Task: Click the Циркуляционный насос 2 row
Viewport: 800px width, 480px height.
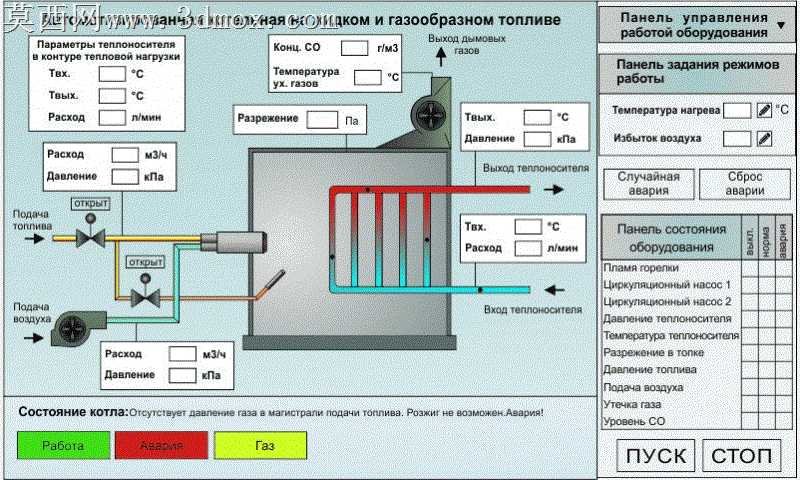Action: coord(696,301)
